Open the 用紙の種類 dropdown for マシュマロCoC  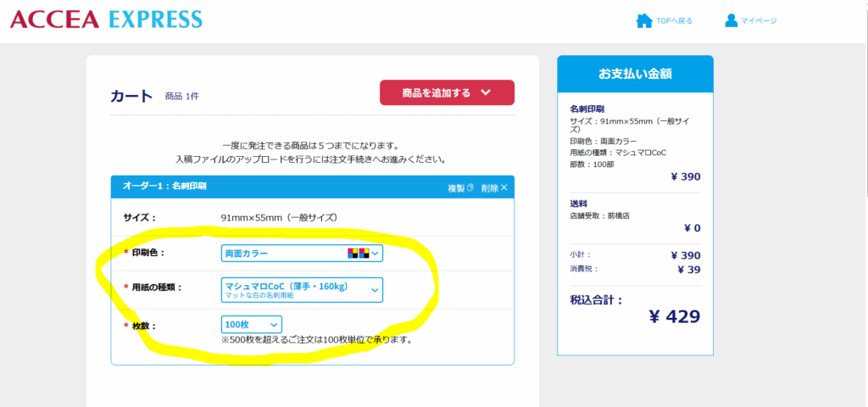(x=302, y=290)
